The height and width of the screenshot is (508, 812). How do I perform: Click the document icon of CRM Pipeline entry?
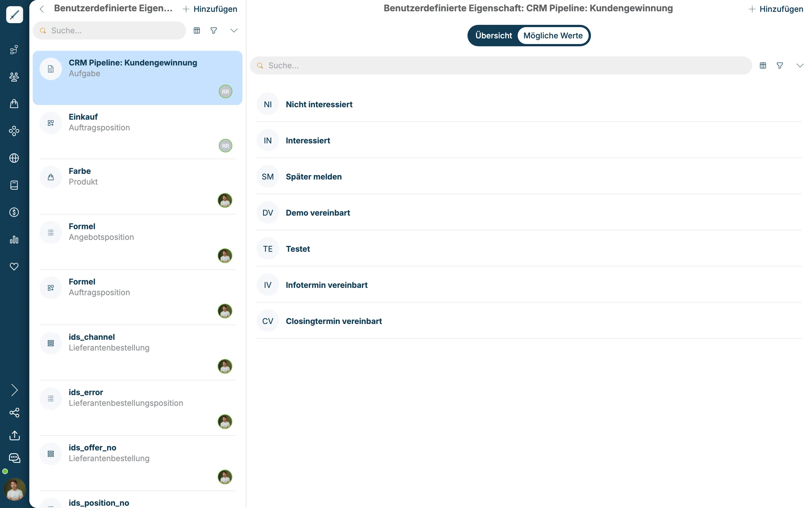[51, 69]
